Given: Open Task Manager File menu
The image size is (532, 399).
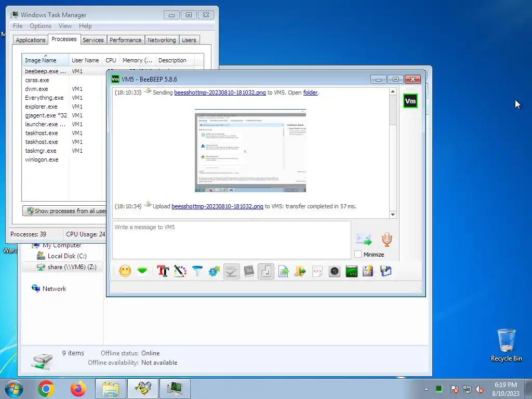Looking at the screenshot, I should point(18,26).
